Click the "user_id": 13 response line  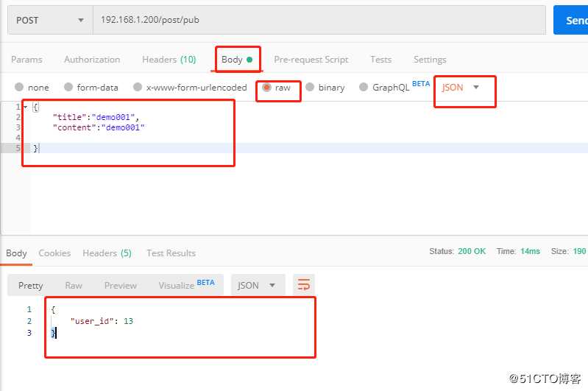click(102, 321)
